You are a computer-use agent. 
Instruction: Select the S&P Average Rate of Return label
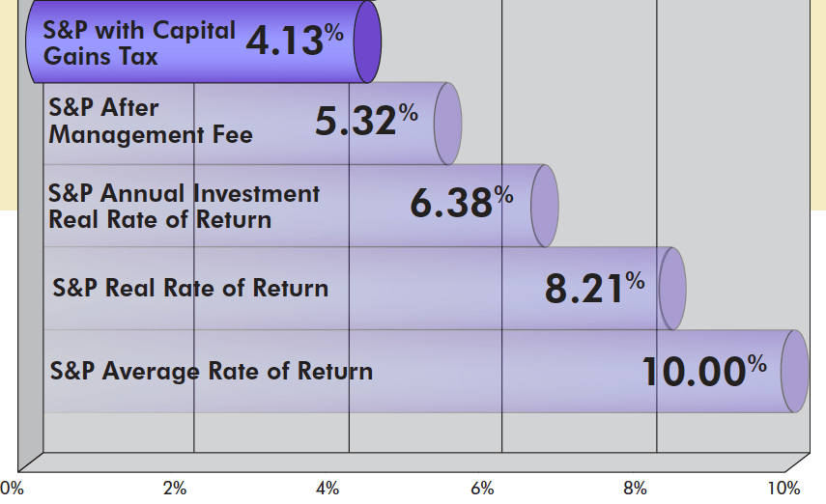pos(212,371)
